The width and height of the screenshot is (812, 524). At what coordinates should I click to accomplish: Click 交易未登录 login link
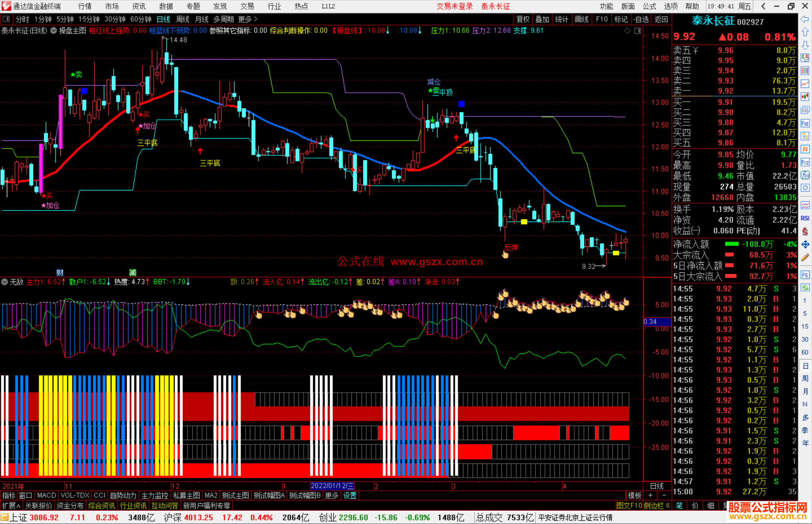tap(454, 6)
